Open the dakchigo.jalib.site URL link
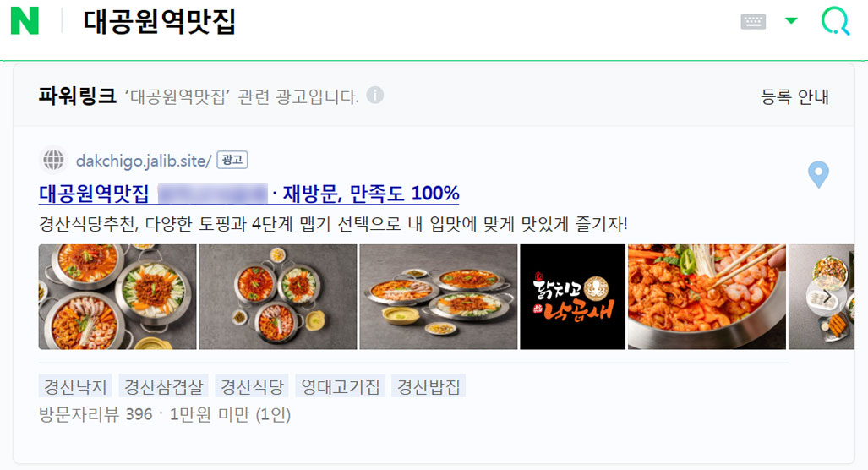Image resolution: width=868 pixels, height=470 pixels. click(x=144, y=161)
